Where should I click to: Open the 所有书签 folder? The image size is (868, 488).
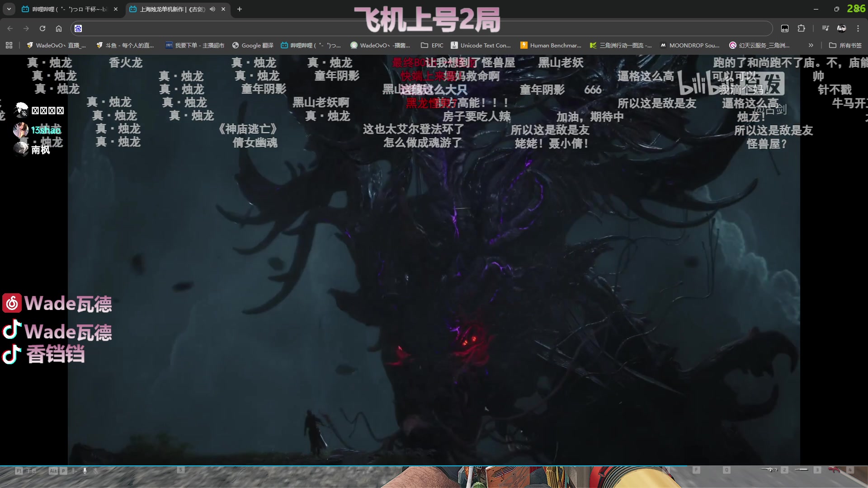(845, 45)
